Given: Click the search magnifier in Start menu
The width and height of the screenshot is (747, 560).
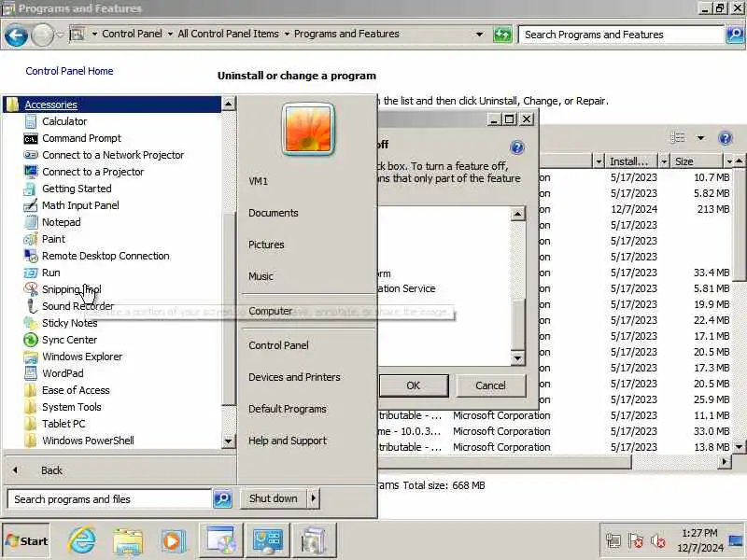Looking at the screenshot, I should 222,499.
